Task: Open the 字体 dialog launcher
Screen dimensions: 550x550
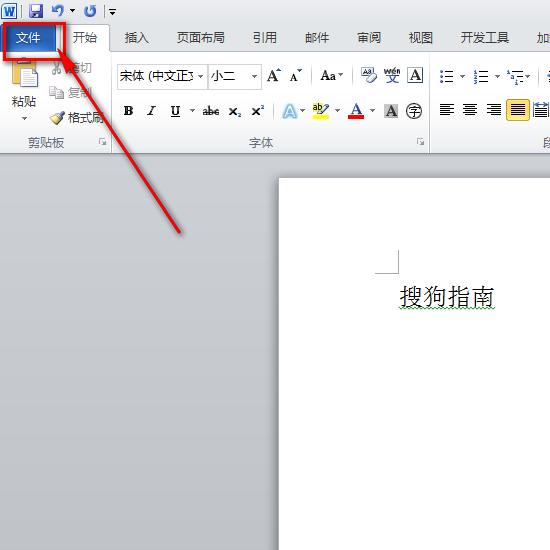Action: pos(420,142)
